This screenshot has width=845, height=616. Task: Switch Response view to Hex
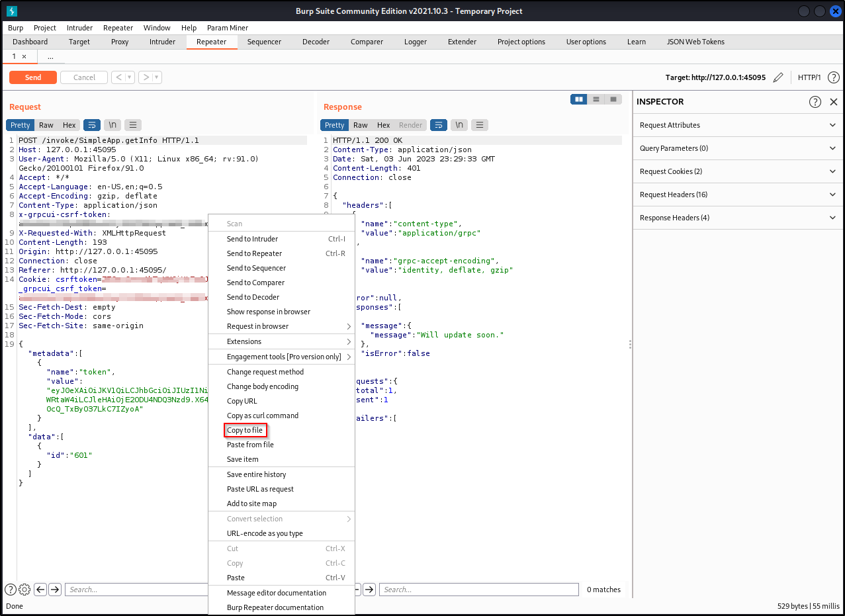(384, 125)
